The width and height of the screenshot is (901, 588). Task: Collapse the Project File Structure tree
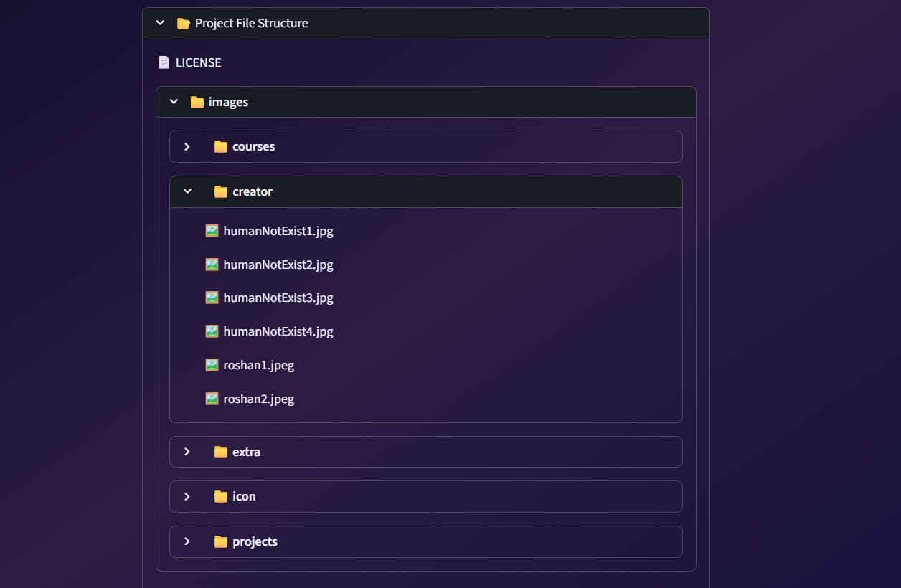coord(160,22)
